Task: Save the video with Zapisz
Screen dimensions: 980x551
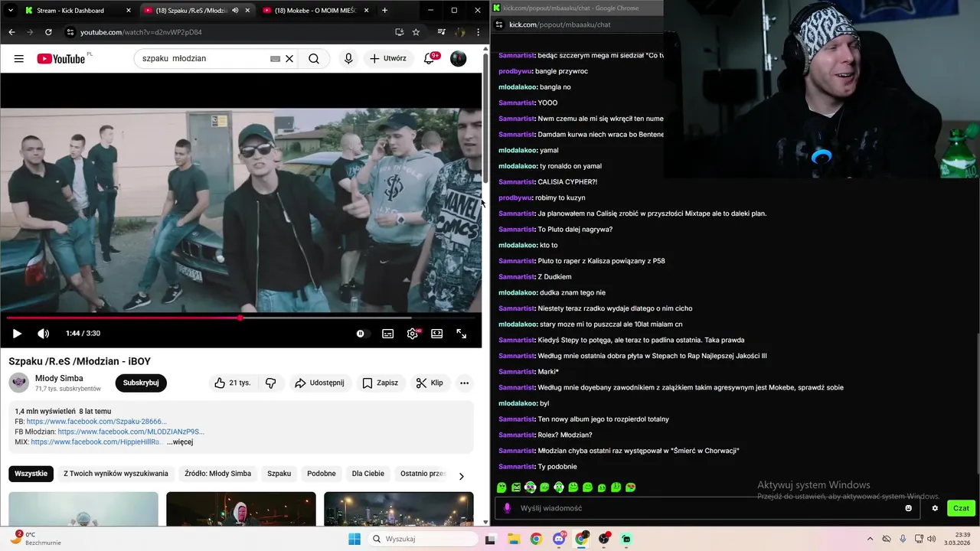Action: (380, 383)
